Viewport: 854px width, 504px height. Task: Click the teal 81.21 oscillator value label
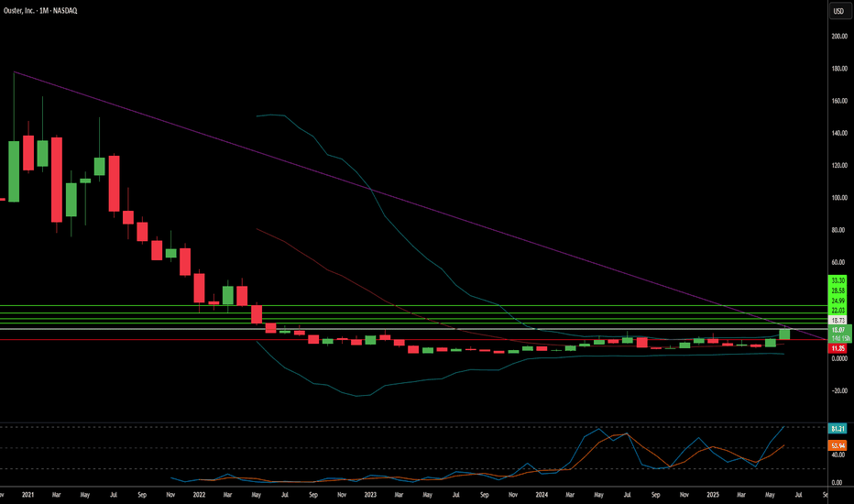click(838, 429)
